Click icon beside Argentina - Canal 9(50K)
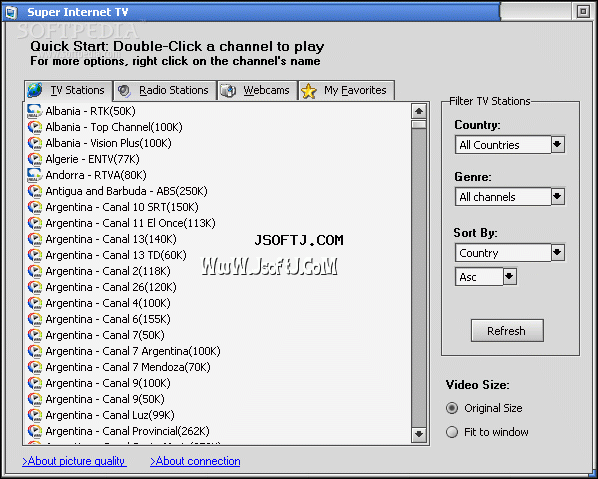 click(35, 399)
